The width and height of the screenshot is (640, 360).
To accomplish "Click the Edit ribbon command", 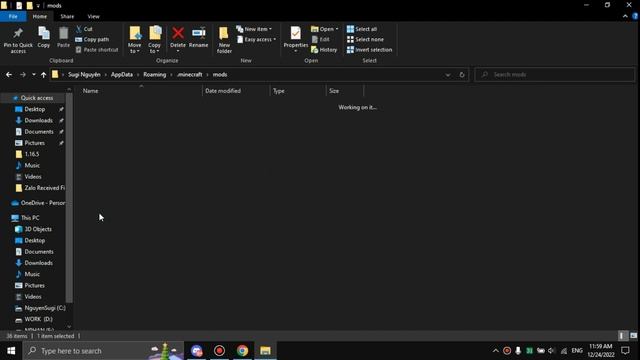I will (x=321, y=40).
